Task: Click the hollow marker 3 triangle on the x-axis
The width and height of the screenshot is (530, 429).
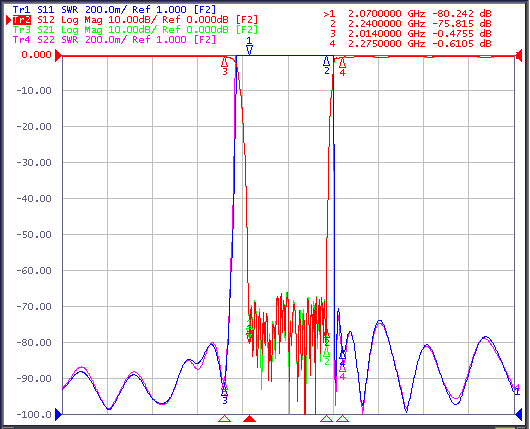Action: (x=224, y=419)
